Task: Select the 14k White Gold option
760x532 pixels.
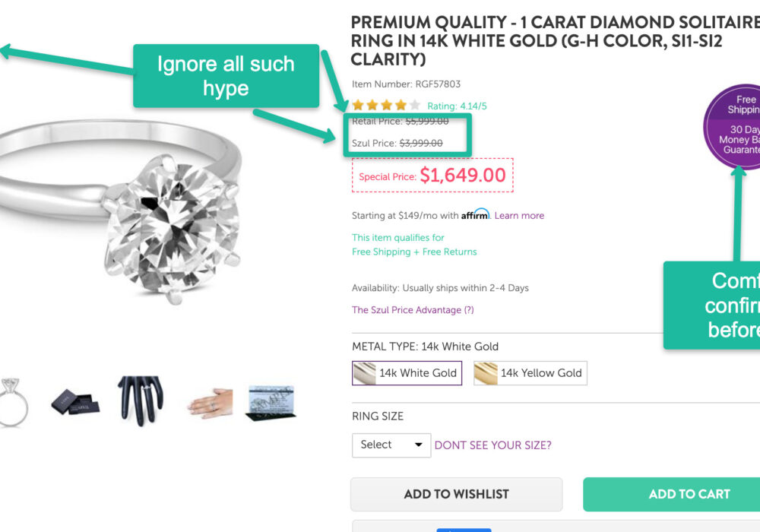Action: click(x=418, y=373)
